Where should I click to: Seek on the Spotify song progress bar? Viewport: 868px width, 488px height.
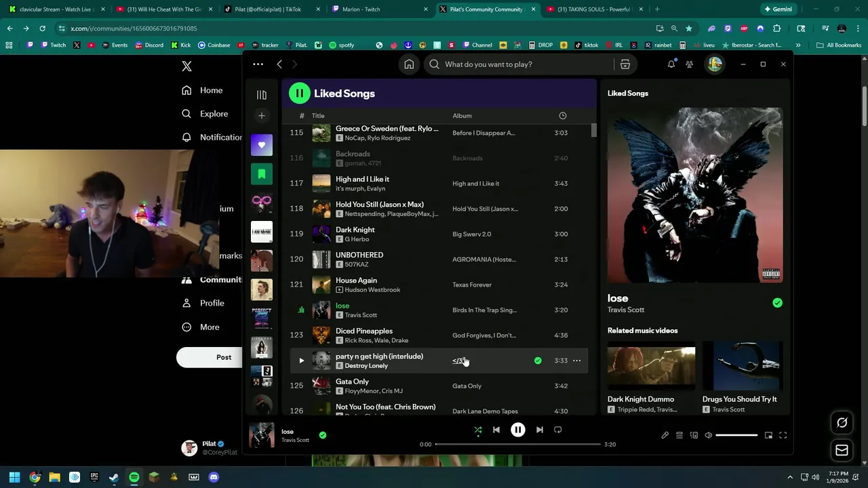coord(518,445)
